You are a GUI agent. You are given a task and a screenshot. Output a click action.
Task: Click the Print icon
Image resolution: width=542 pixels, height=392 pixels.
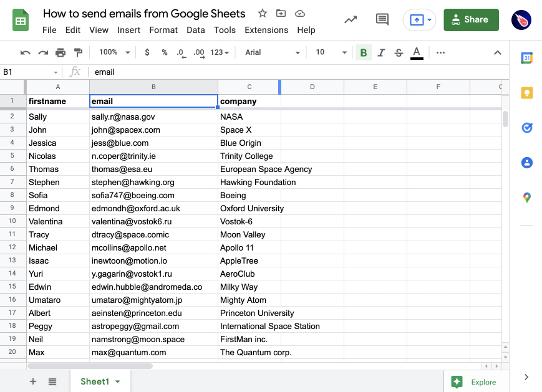pos(60,52)
